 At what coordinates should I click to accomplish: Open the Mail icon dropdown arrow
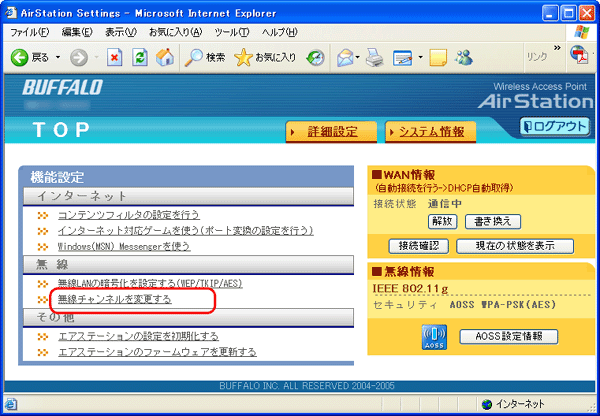pos(358,58)
